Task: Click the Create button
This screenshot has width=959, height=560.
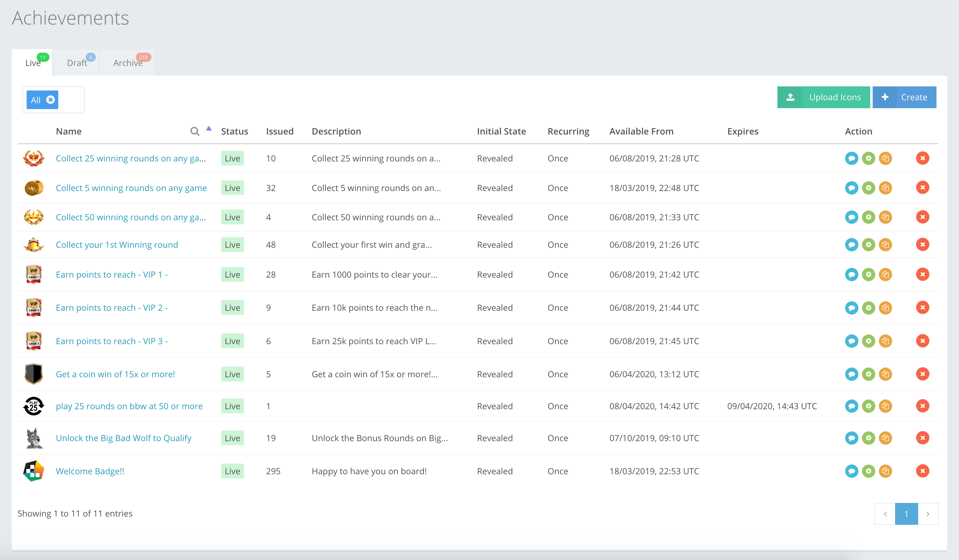Action: coord(904,97)
